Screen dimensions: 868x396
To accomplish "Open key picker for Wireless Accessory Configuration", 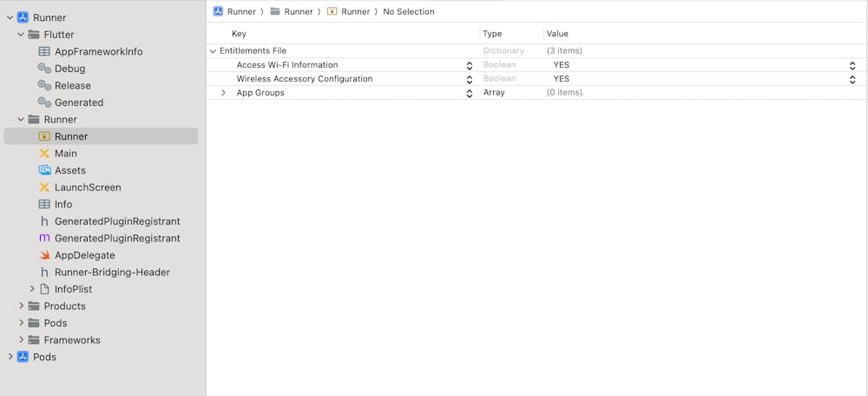I will click(470, 79).
